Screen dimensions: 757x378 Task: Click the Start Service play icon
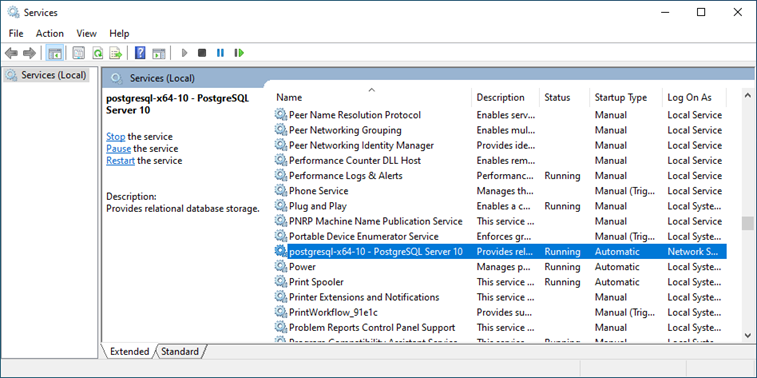click(184, 53)
